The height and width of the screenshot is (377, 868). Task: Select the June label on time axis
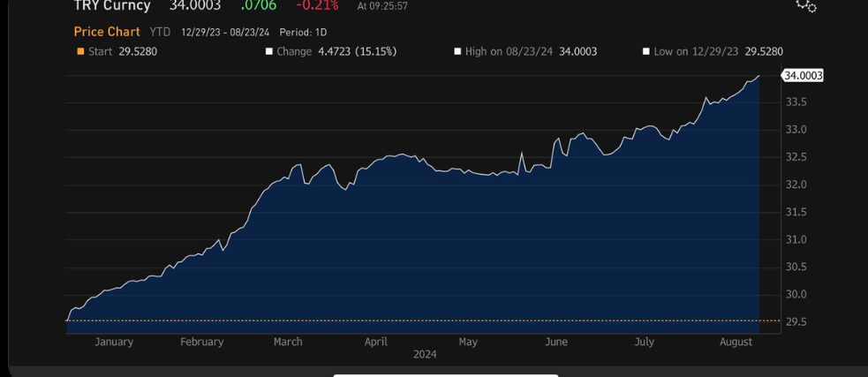pos(556,342)
